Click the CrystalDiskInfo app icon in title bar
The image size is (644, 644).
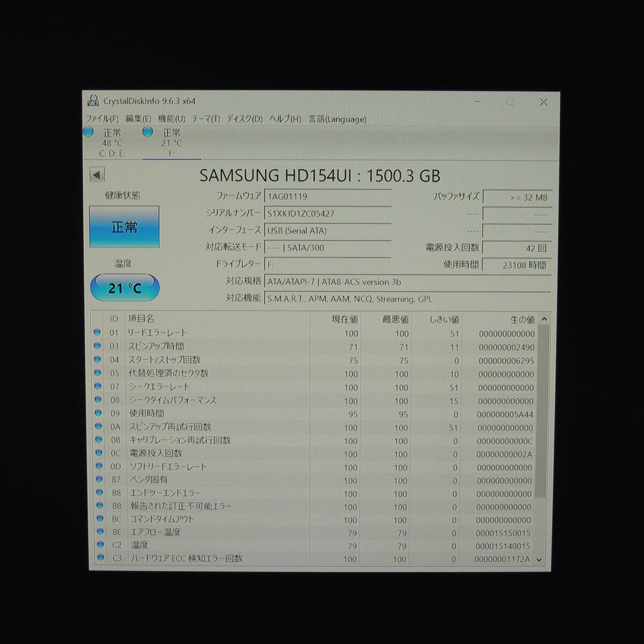coord(93,100)
